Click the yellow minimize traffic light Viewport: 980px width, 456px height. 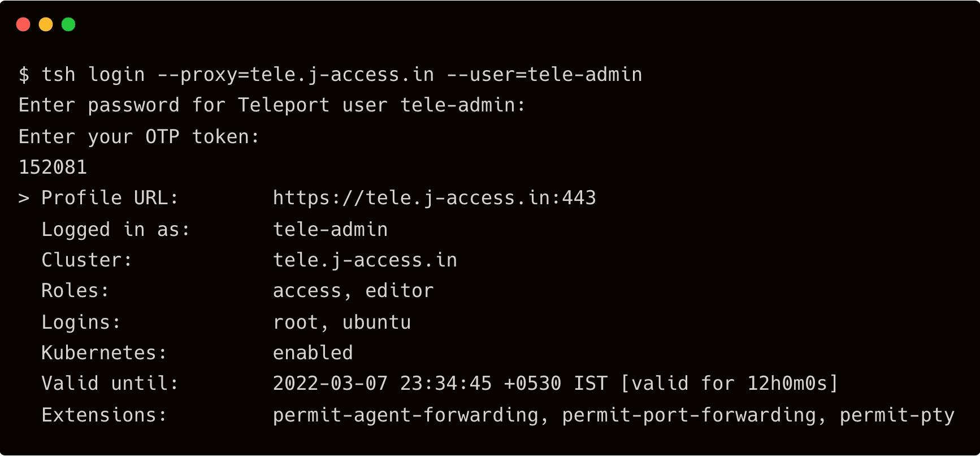[45, 24]
